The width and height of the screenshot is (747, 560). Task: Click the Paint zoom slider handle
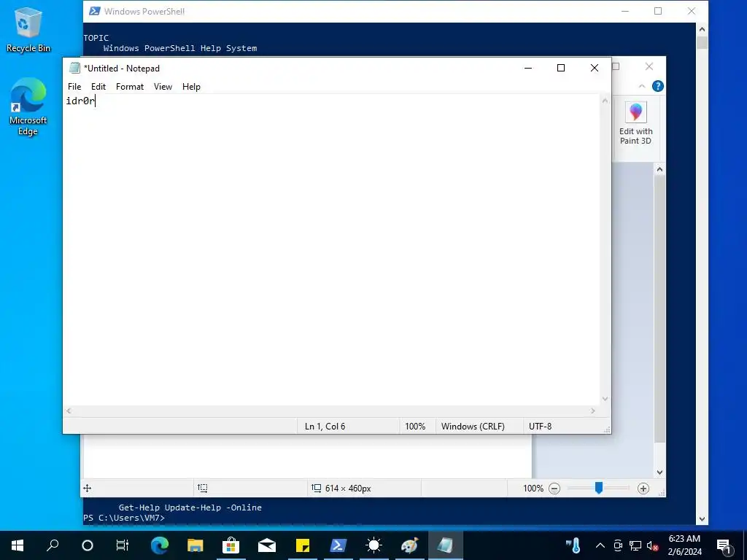point(599,488)
